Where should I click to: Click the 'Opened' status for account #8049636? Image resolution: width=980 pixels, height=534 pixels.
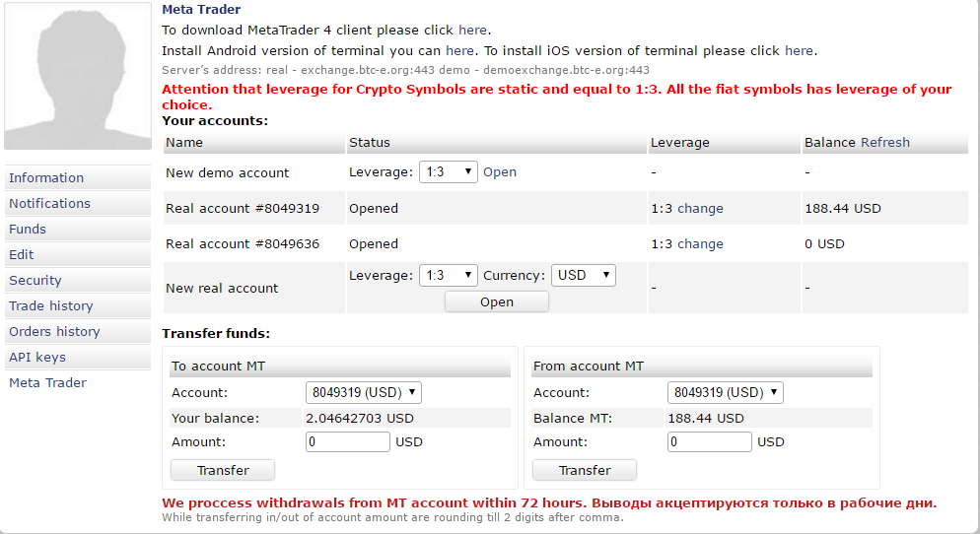(x=373, y=244)
